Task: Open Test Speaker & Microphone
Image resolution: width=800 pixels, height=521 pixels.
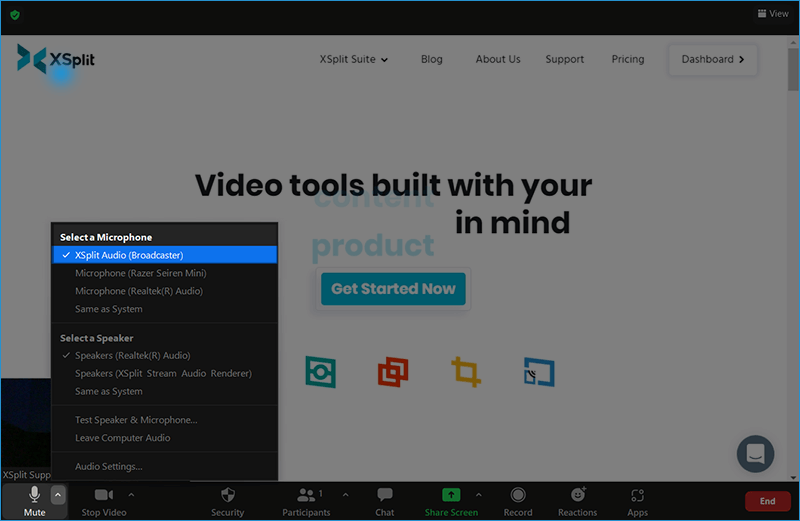Action: pos(165,420)
